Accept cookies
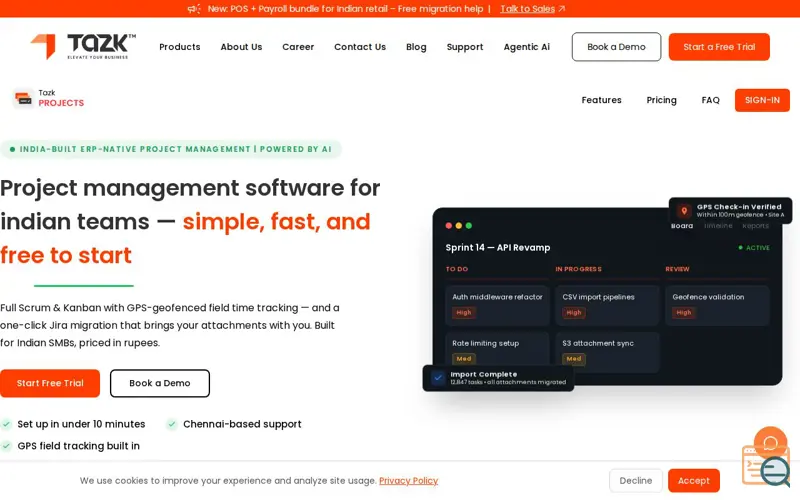Viewport: 800px width, 500px height. tap(693, 481)
